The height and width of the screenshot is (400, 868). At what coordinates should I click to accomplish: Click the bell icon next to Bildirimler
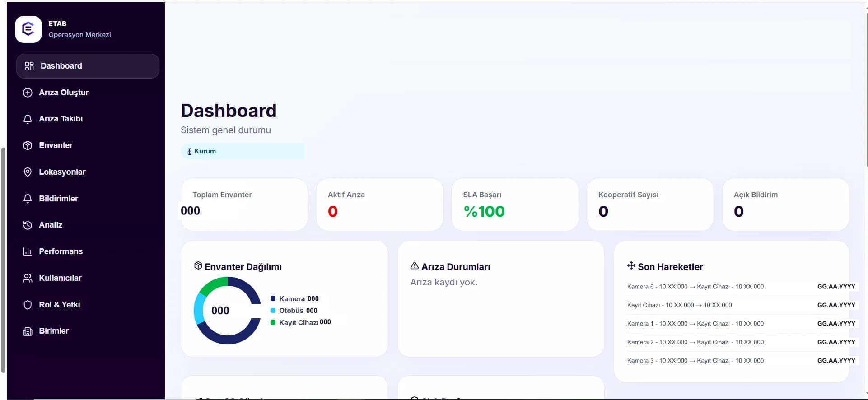(x=28, y=199)
